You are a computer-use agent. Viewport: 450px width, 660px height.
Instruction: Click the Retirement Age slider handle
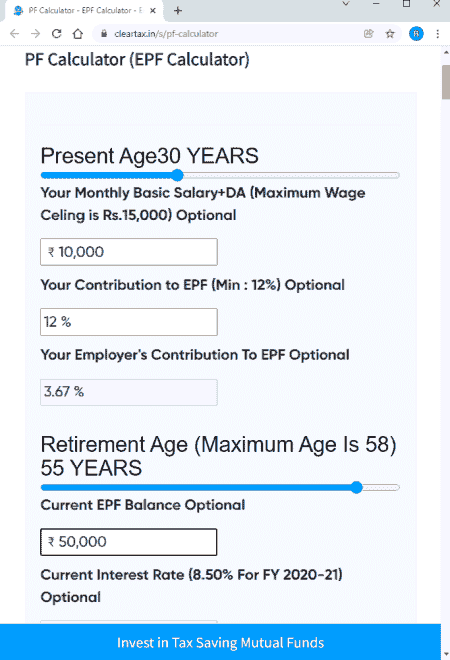click(357, 487)
